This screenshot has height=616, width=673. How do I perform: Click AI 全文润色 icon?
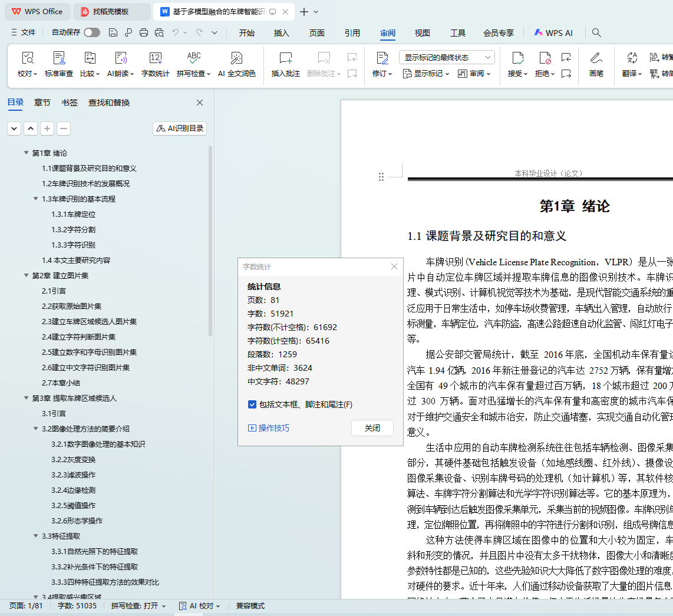click(236, 58)
